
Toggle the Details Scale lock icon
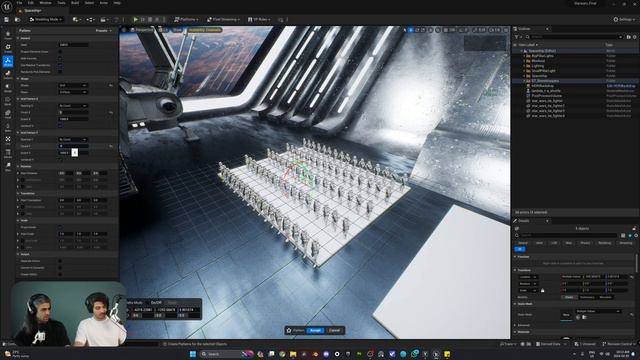542,291
